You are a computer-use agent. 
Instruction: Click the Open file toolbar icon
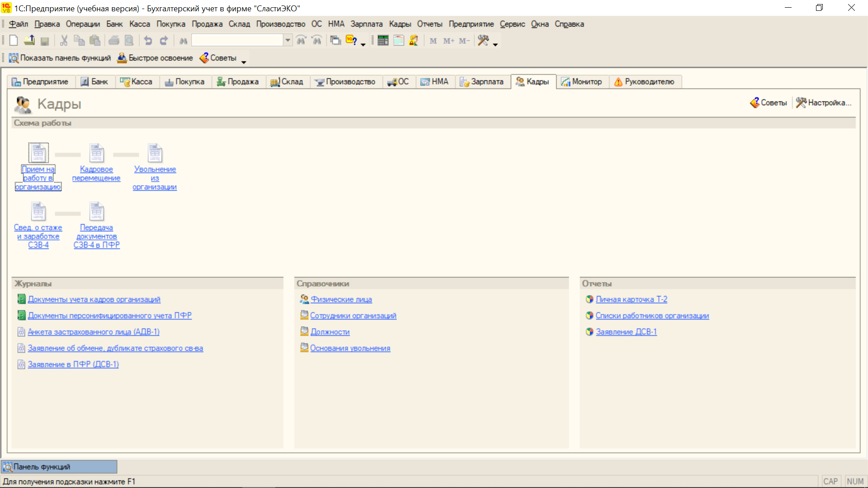29,41
